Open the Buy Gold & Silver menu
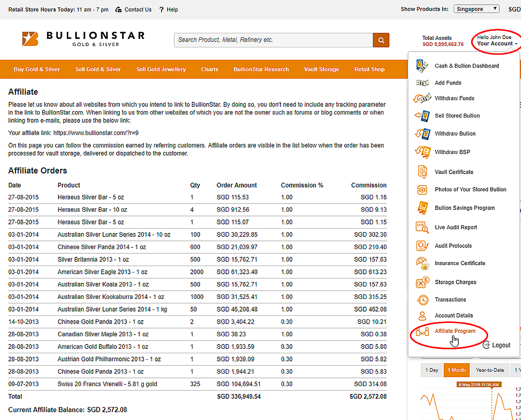The height and width of the screenshot is (420, 521). (x=37, y=69)
